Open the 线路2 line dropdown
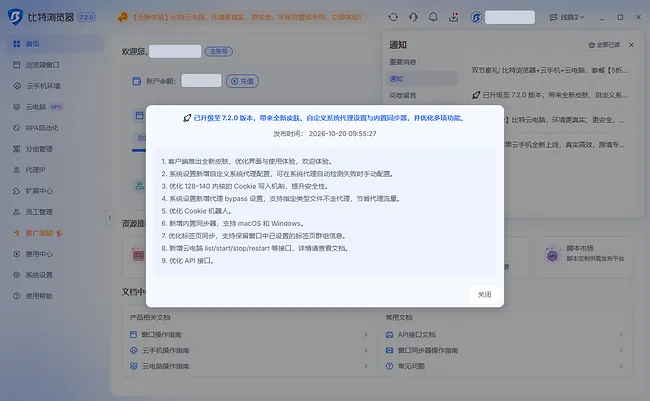 click(x=567, y=17)
